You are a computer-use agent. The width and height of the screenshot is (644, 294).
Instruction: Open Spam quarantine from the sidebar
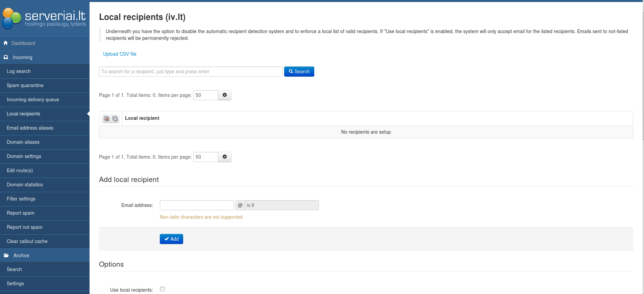click(25, 85)
